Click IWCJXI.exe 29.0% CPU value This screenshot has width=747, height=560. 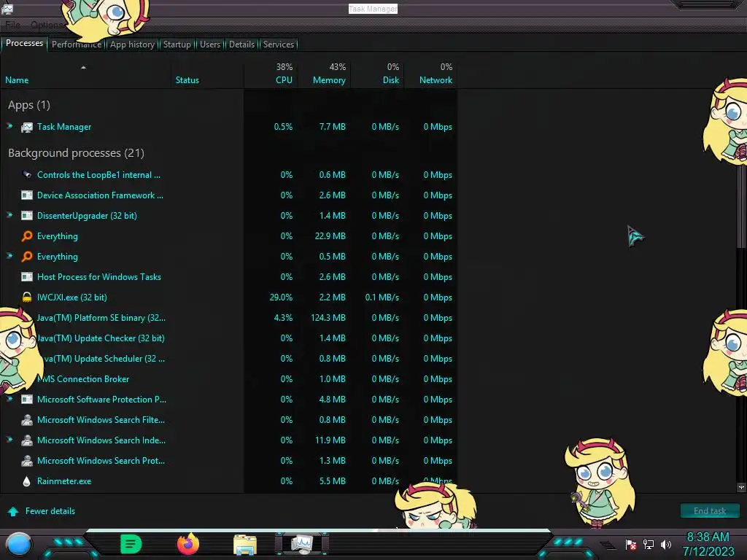[281, 297]
